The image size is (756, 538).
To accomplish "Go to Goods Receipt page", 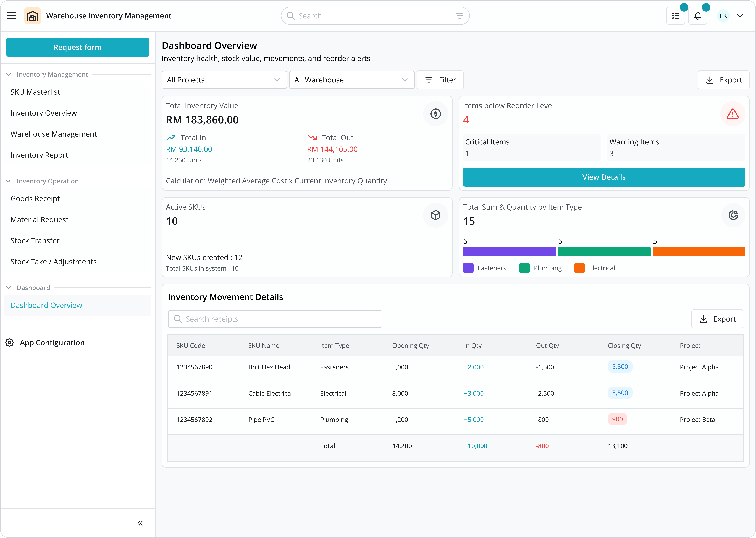I will (35, 199).
